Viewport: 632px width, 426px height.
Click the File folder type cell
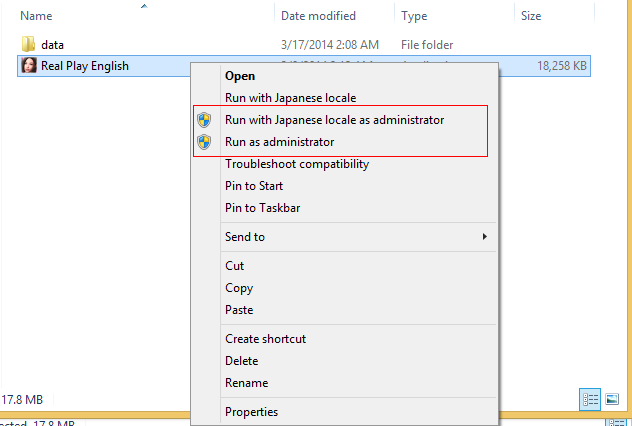pos(427,45)
